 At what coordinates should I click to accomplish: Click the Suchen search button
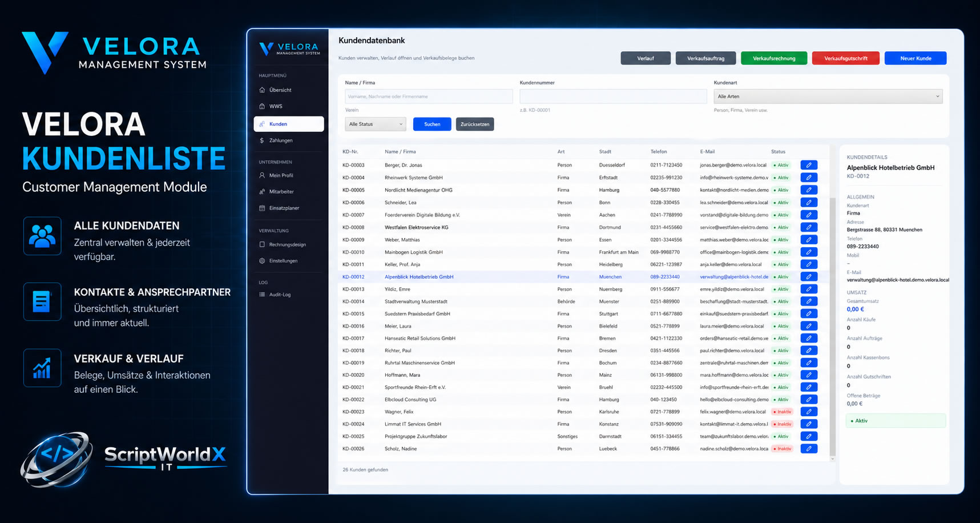pos(432,124)
